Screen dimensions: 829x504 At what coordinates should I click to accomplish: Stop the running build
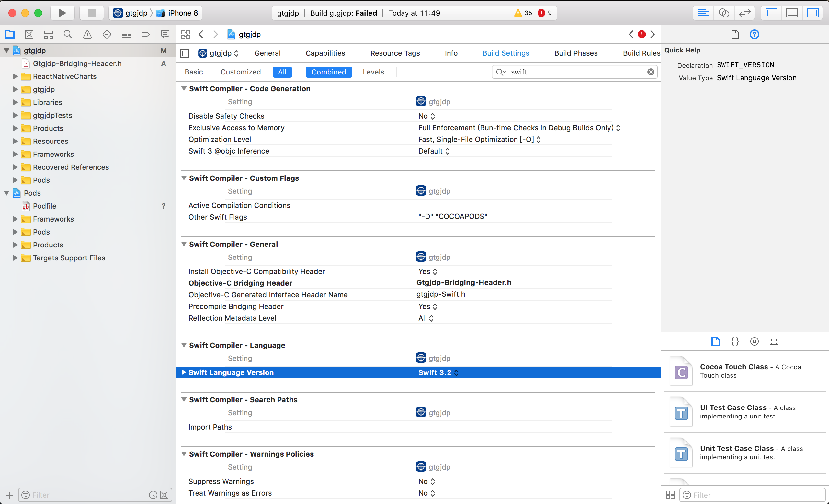91,13
